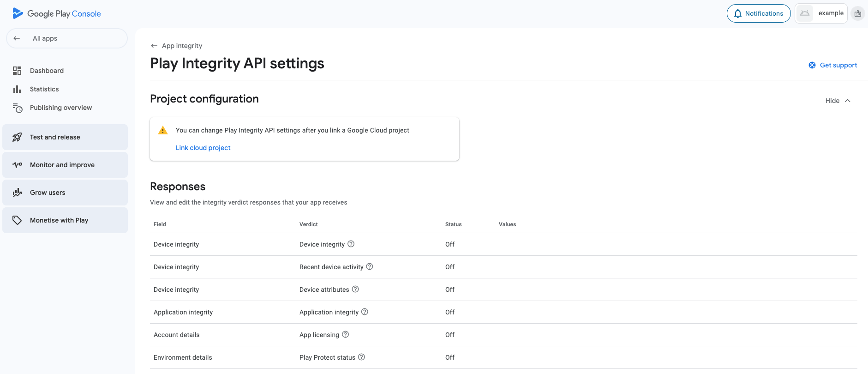The width and height of the screenshot is (868, 374).
Task: Show help for Device attributes
Action: [355, 289]
